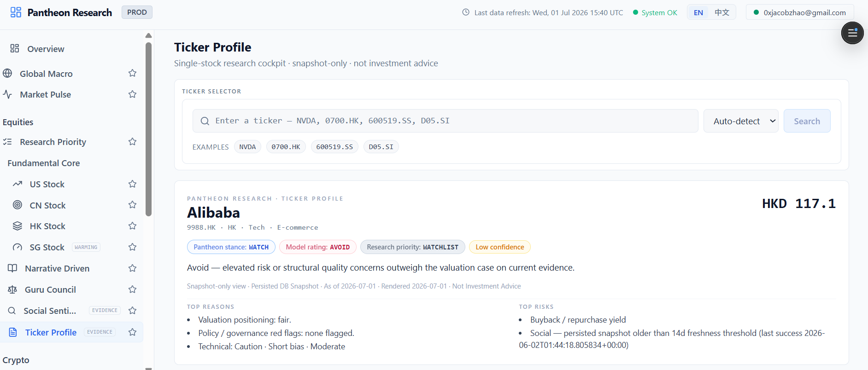Star the CN Stock entry
This screenshot has height=370, width=868.
(x=132, y=205)
